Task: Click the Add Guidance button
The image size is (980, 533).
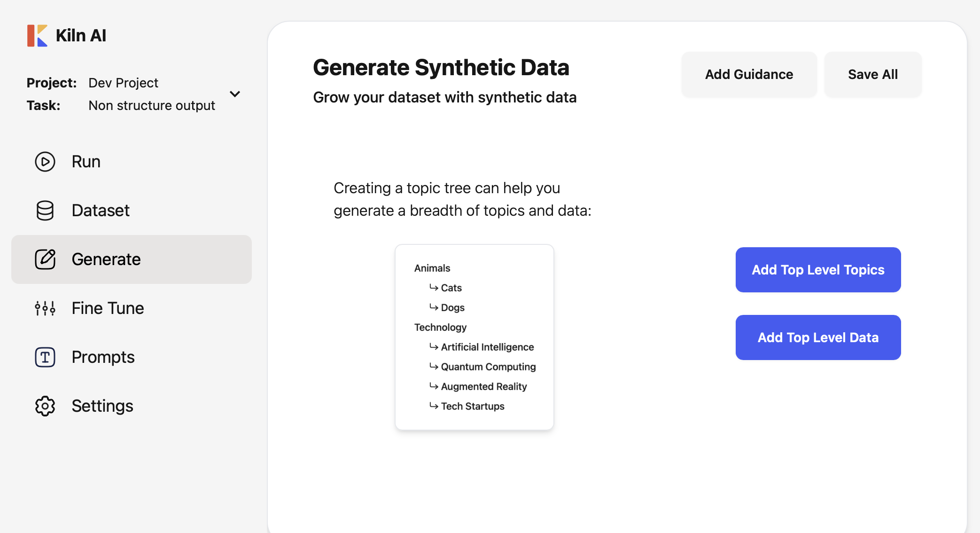Action: pyautogui.click(x=749, y=74)
